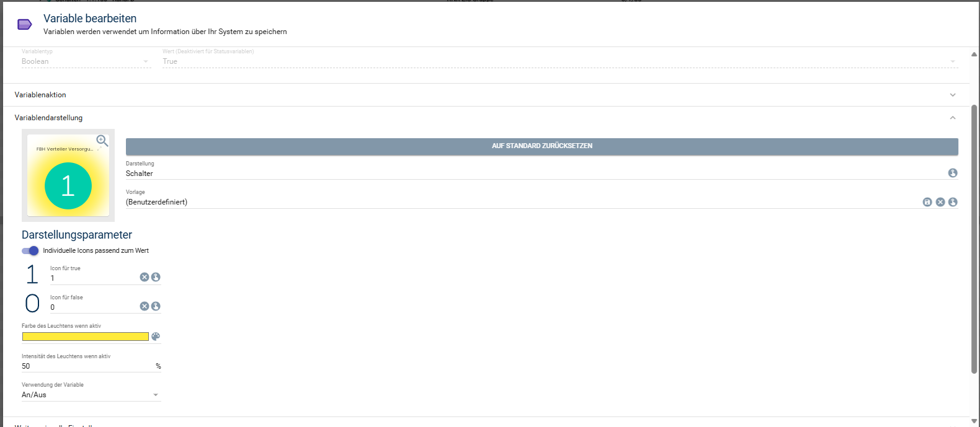Click 'Auf Standard zurücksetzen' button
The width and height of the screenshot is (980, 427).
(541, 146)
